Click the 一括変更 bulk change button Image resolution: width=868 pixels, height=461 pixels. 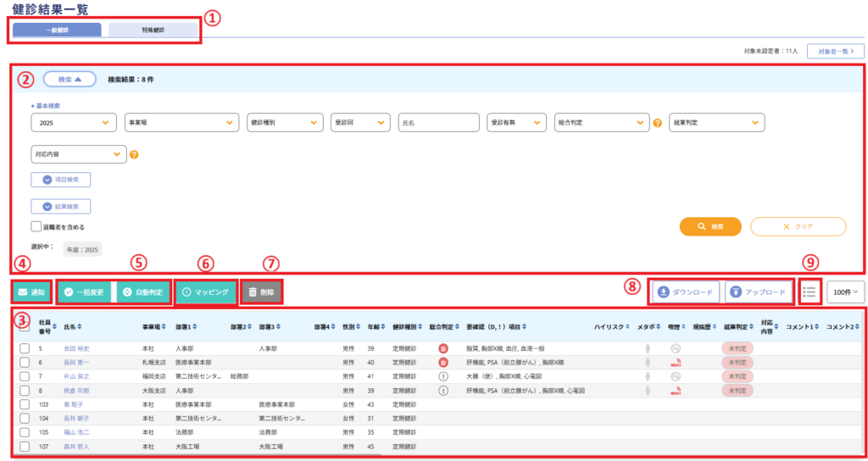click(84, 292)
